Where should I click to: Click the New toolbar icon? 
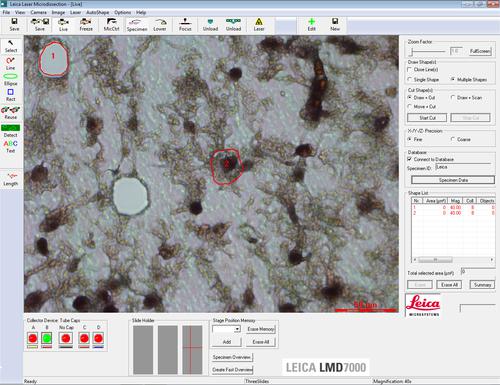pyautogui.click(x=335, y=25)
